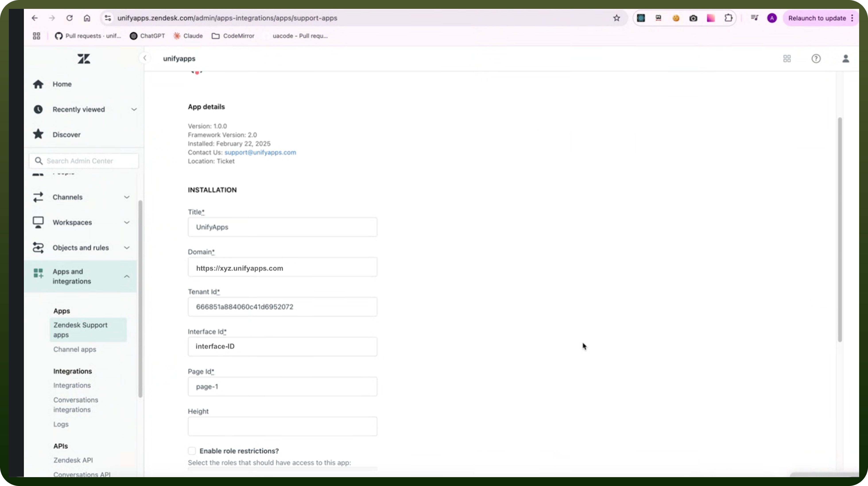Open the help question mark icon
Screen dimensions: 868x486
(x=816, y=59)
